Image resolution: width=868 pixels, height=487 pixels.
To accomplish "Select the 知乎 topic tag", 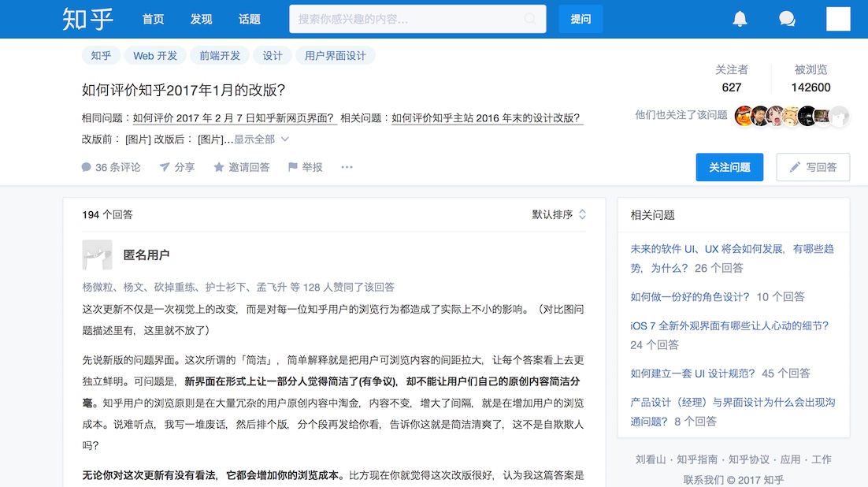I will point(101,55).
